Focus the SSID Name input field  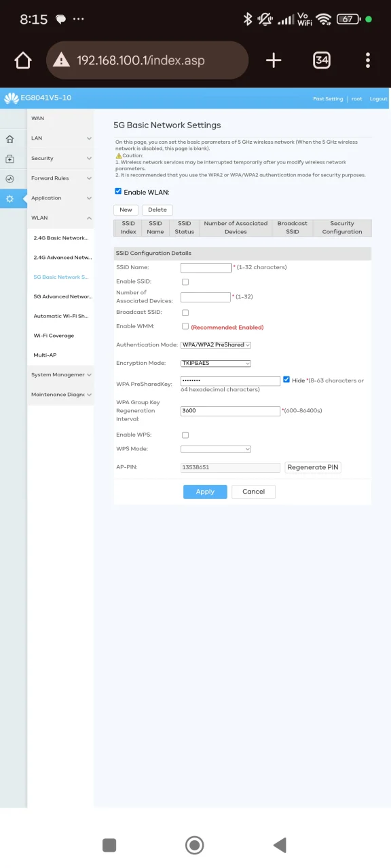206,268
